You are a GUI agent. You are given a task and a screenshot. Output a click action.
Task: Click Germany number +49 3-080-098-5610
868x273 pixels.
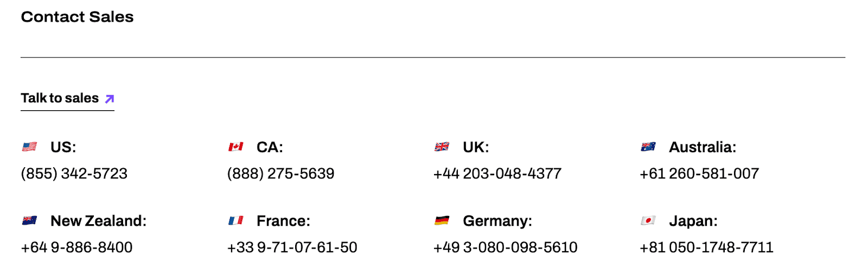(x=505, y=247)
